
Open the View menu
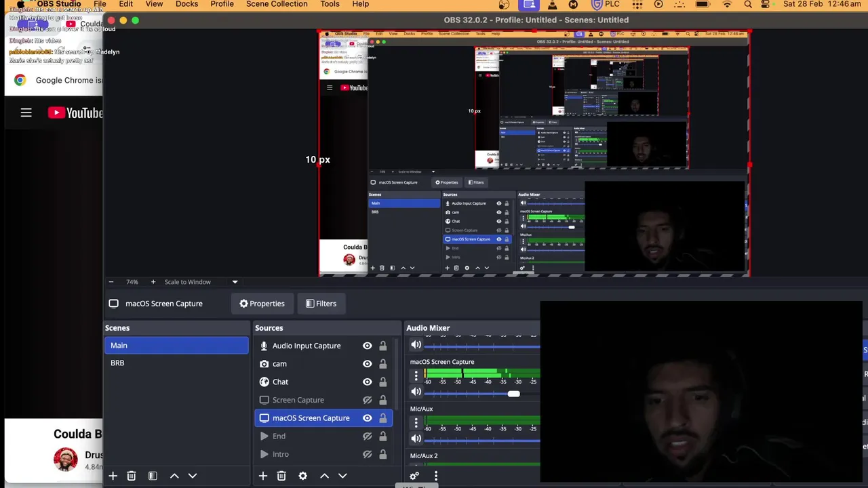click(154, 4)
